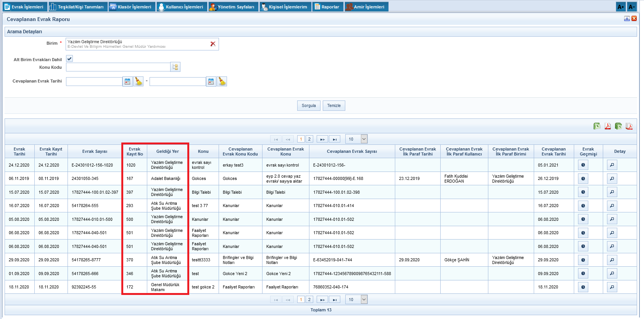Image resolution: width=644 pixels, height=319 pixels.
Task: Uncheck Alt Birim Evrakları Dahil checkbox
Action: point(69,59)
